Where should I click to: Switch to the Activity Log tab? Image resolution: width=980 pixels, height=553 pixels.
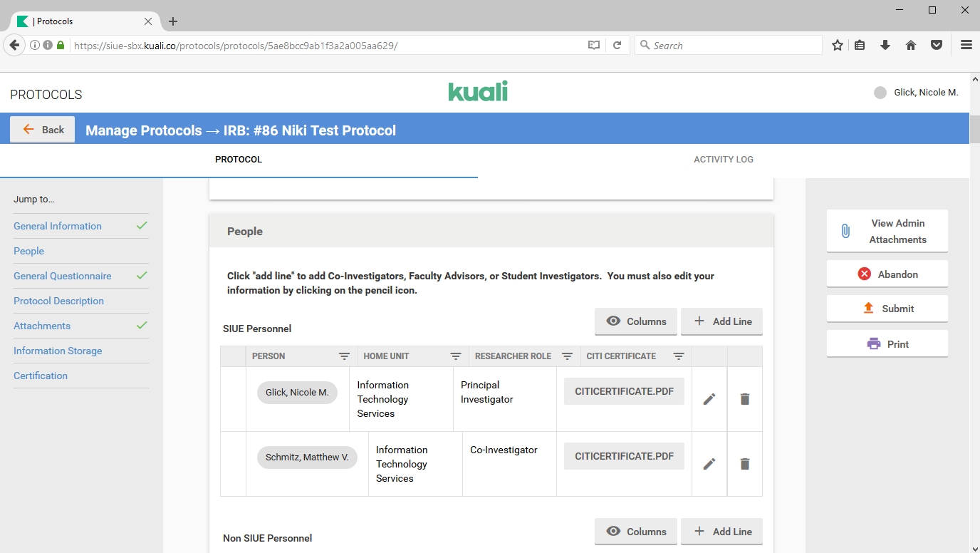pos(723,160)
